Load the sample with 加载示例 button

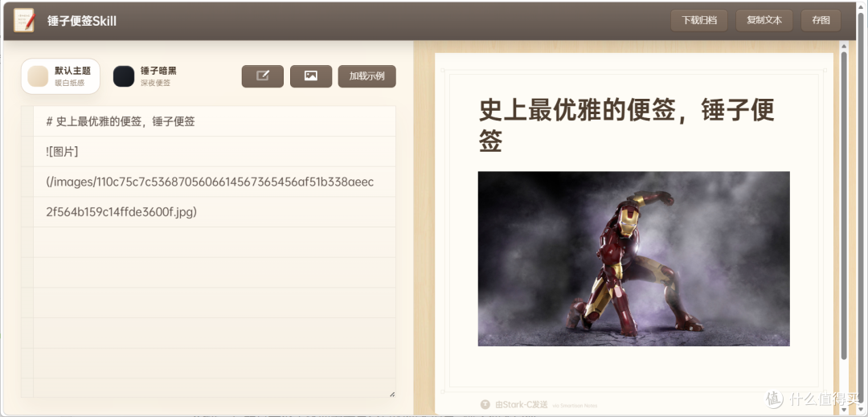pos(366,76)
